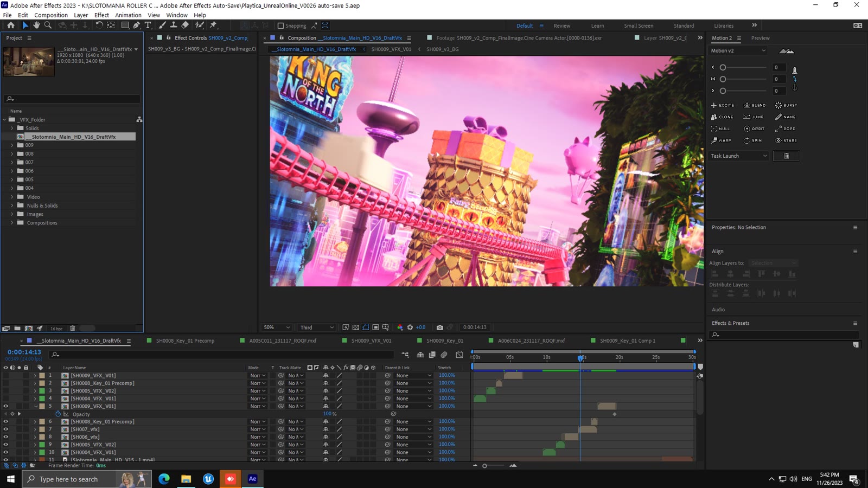The height and width of the screenshot is (488, 868).
Task: Open the Preview panel tab
Action: pos(760,38)
